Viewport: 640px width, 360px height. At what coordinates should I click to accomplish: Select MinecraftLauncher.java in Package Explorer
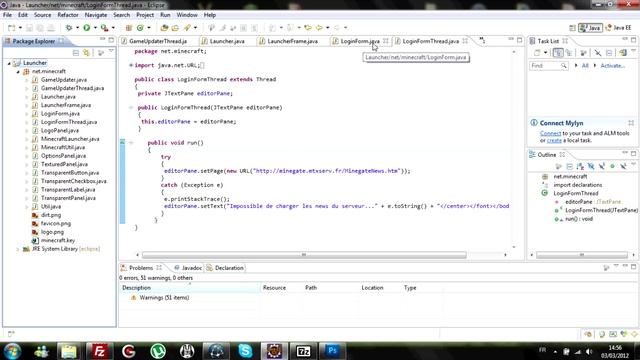pyautogui.click(x=70, y=139)
